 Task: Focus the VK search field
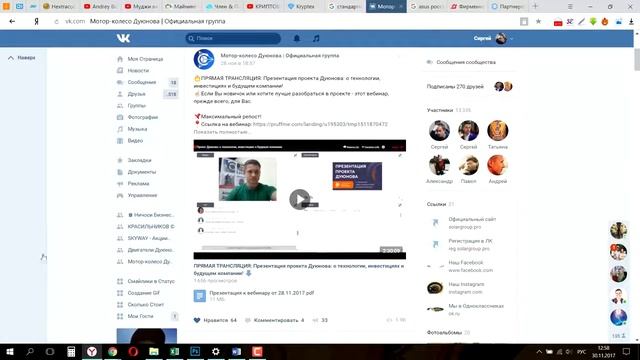[x=233, y=38]
